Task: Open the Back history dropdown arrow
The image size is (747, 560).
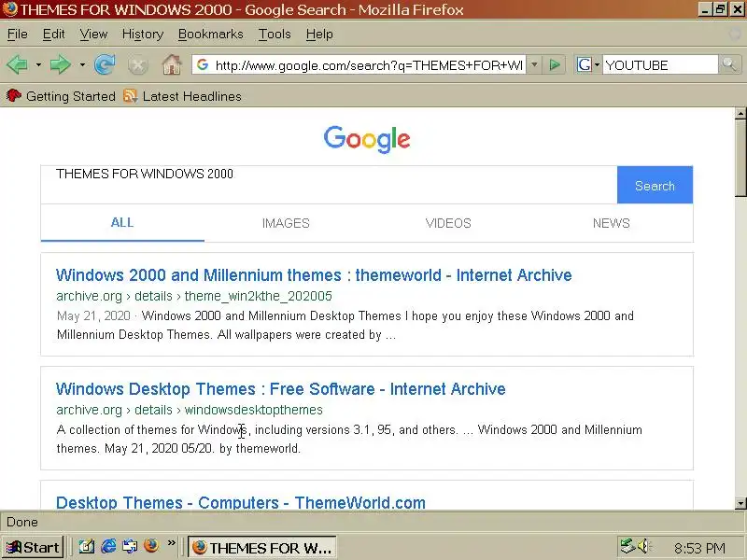Action: coord(38,64)
